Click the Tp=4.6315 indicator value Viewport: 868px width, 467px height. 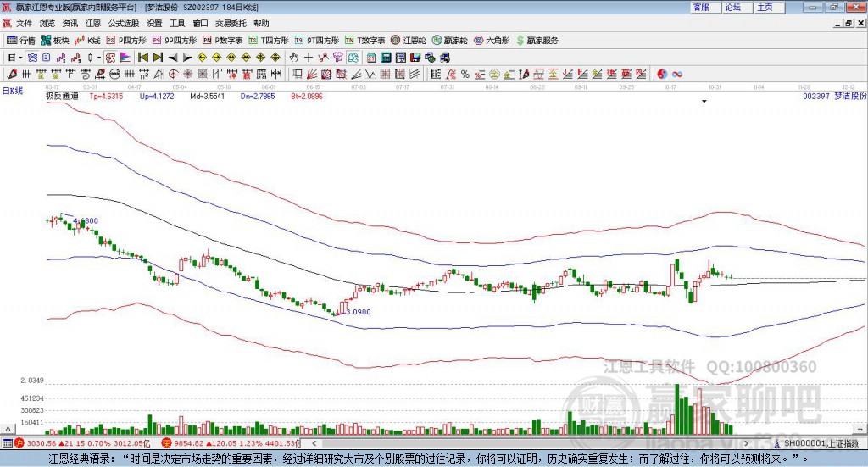coord(106,97)
